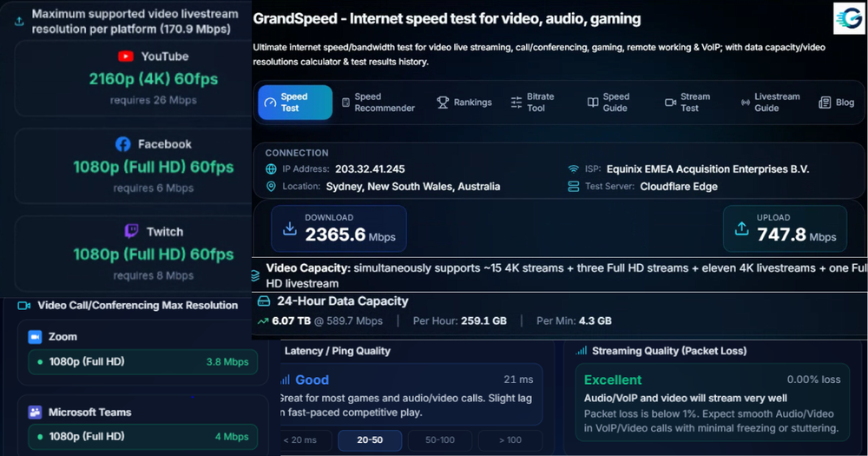Click the Speed Recommender icon
Screen dimensions: 868x456
pos(345,102)
